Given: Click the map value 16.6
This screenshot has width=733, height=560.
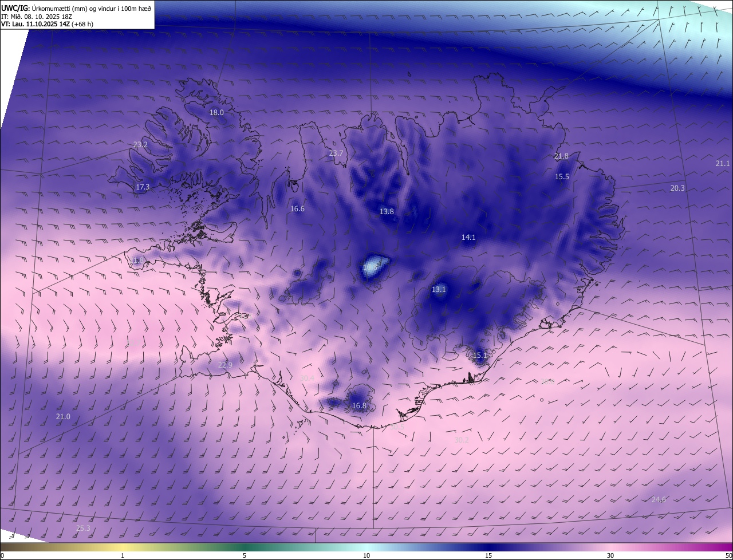Looking at the screenshot, I should coord(297,209).
